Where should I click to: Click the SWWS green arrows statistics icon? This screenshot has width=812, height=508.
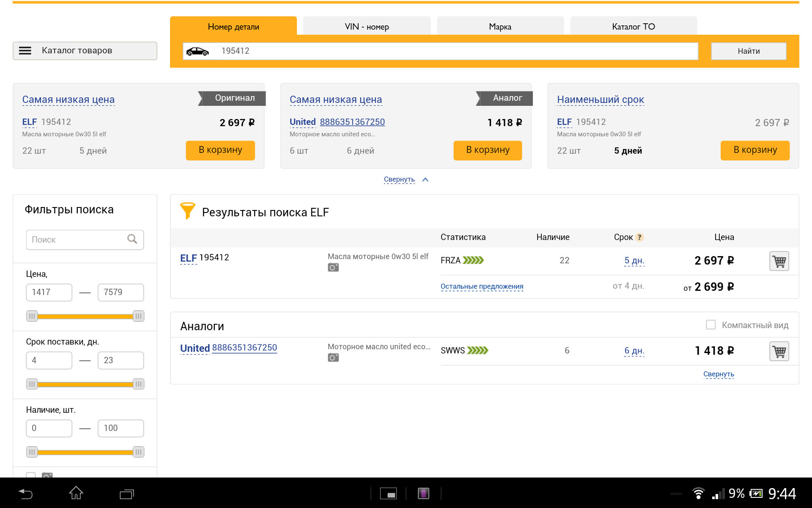[478, 351]
